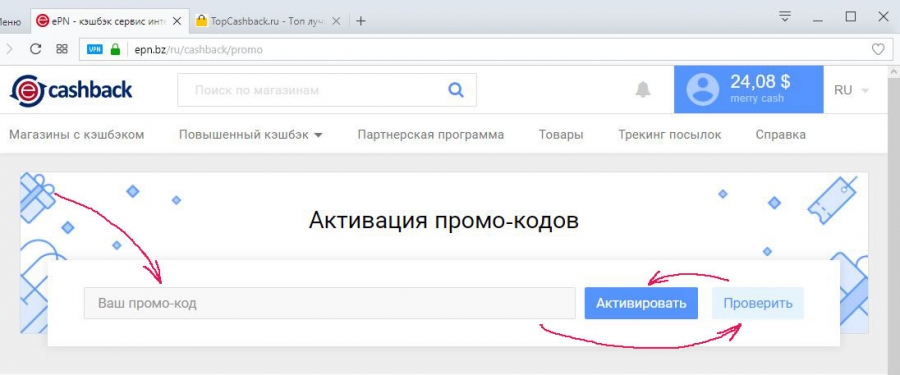Viewport: 900px width, 375px height.
Task: Expand the Повышенный кэшбэк menu
Action: pos(251,135)
